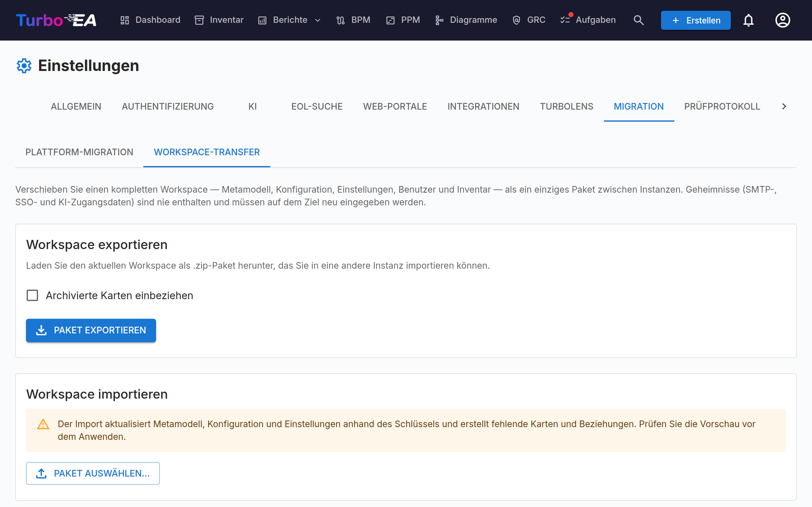
Task: Click the Erstellen create button
Action: (x=696, y=20)
